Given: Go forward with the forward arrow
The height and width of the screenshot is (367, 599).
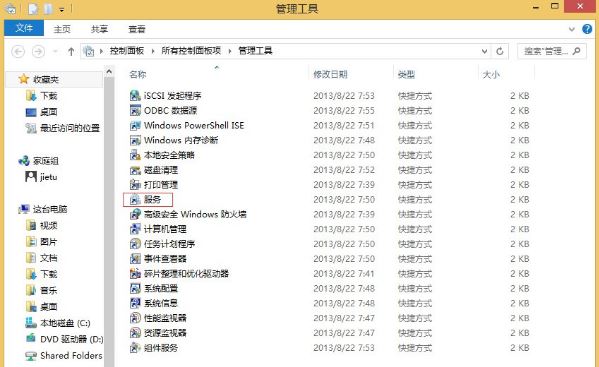Looking at the screenshot, I should tap(38, 51).
